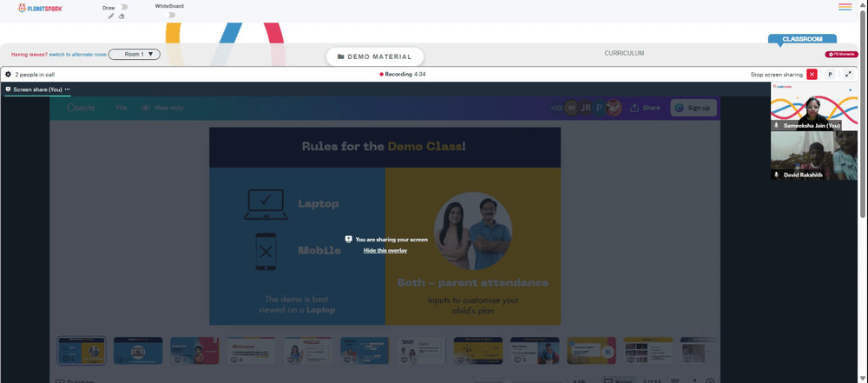The height and width of the screenshot is (383, 868).
Task: Click the PS Moments badge
Action: tap(841, 55)
